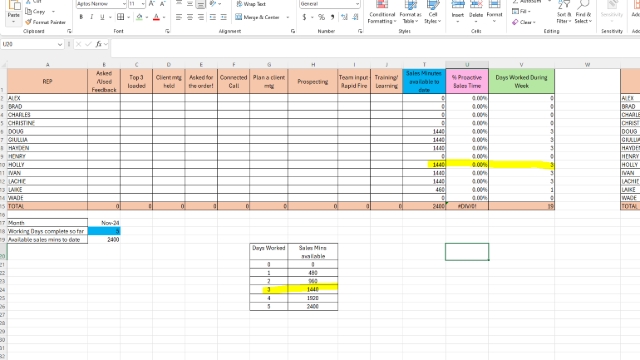Viewport: 640px width, 360px height.
Task: Align text left
Action: point(179,17)
